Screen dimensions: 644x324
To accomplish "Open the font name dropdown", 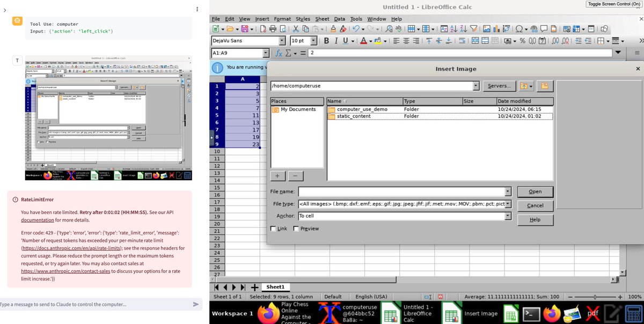I will click(282, 41).
